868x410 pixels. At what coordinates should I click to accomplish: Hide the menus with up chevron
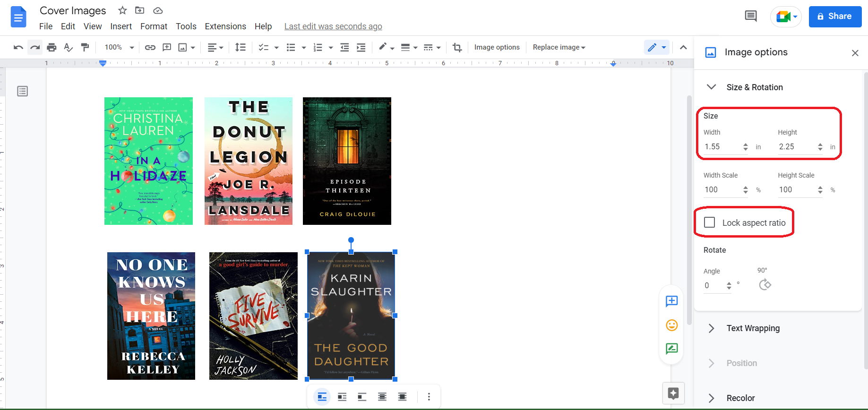[x=683, y=47]
